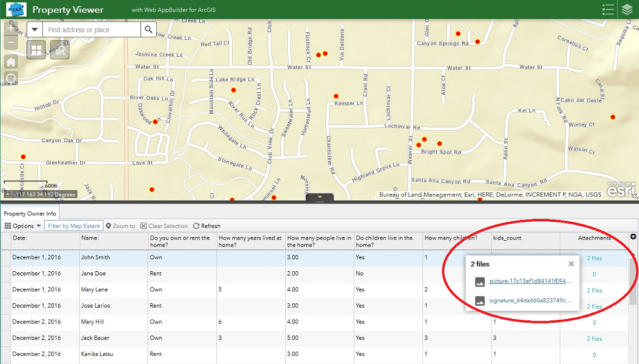Open Jack Bauer's 2 files attachments link

[594, 339]
